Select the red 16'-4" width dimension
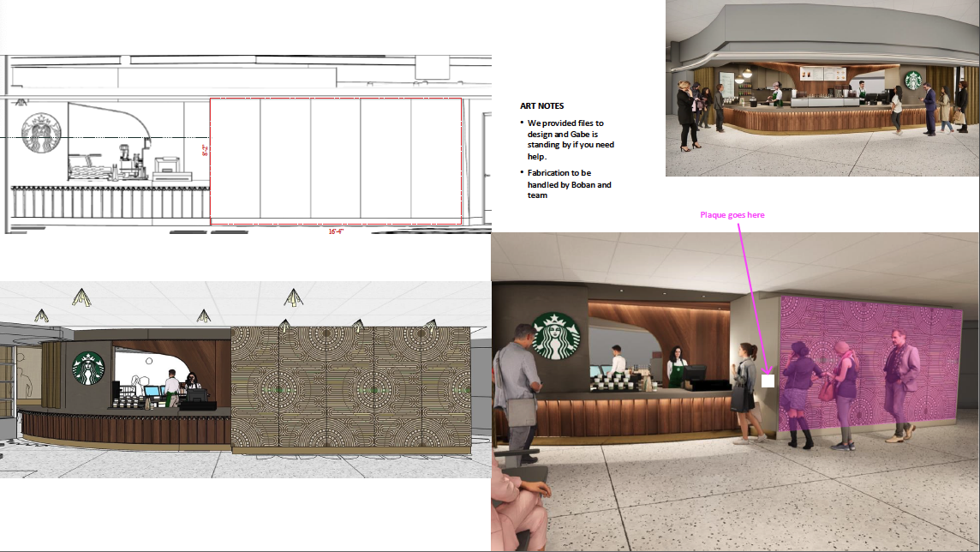This screenshot has height=552, width=980. click(337, 232)
